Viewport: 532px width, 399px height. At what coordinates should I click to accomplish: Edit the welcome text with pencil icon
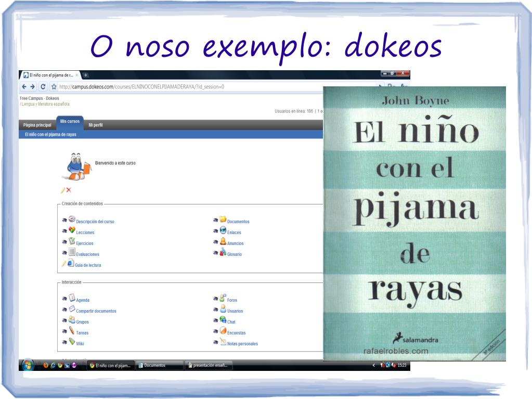click(x=63, y=190)
